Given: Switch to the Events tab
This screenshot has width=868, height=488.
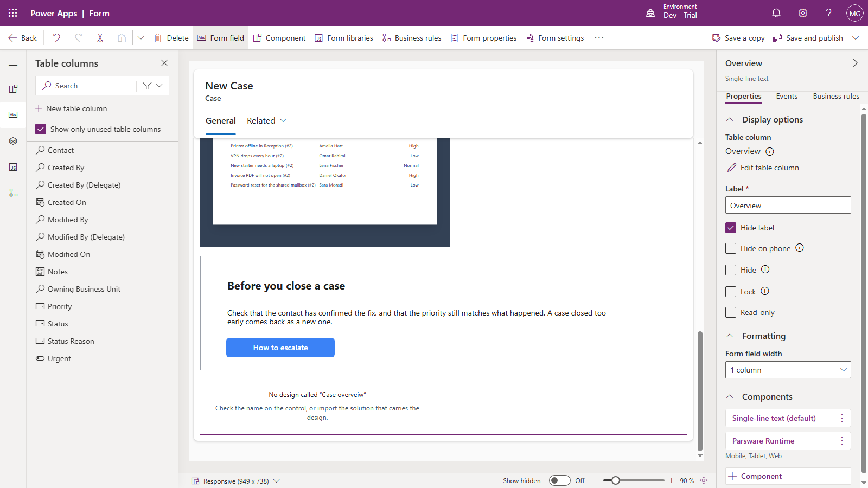Looking at the screenshot, I should click(x=787, y=96).
